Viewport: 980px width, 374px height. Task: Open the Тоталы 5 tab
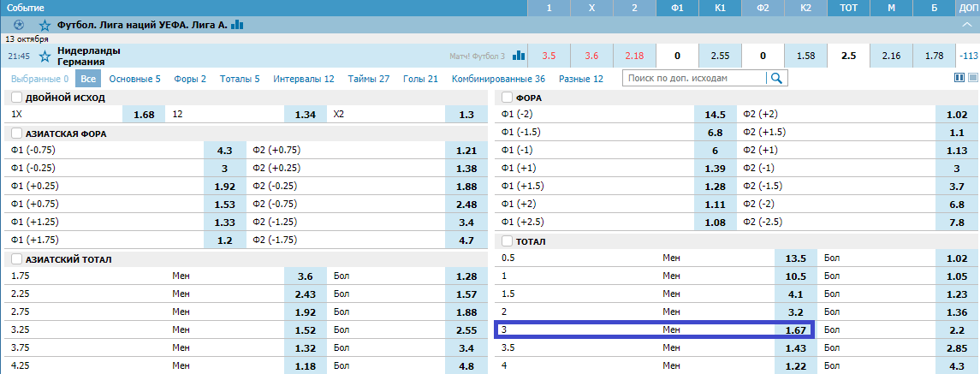pyautogui.click(x=240, y=79)
